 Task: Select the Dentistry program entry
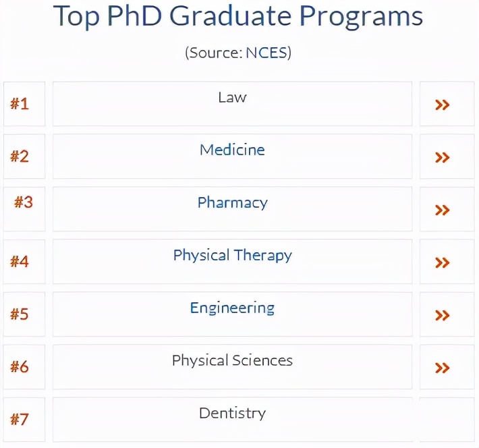point(232,413)
